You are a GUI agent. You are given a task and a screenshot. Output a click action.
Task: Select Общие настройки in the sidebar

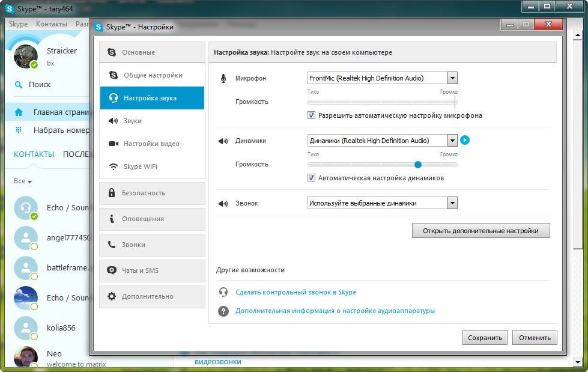(152, 75)
